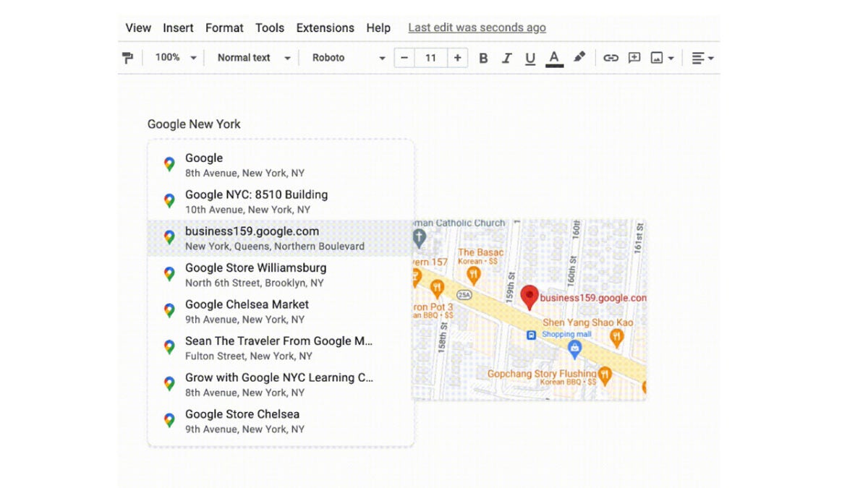Open the text color picker
This screenshot has width=868, height=488.
554,58
